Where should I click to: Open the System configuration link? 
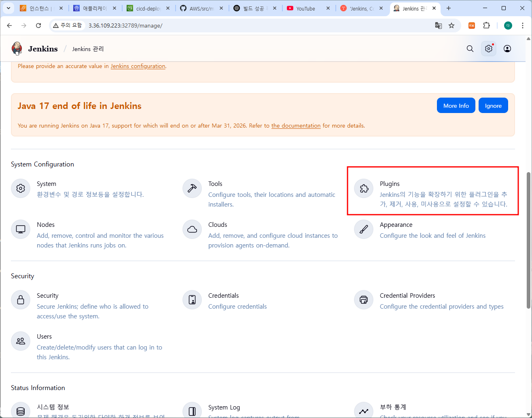(46, 184)
